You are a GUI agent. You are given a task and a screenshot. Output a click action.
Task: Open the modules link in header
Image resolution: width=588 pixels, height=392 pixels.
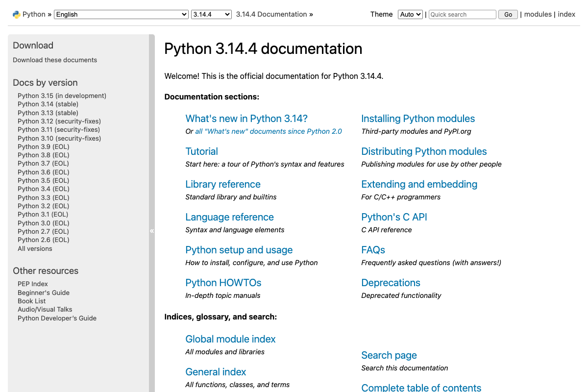point(538,14)
